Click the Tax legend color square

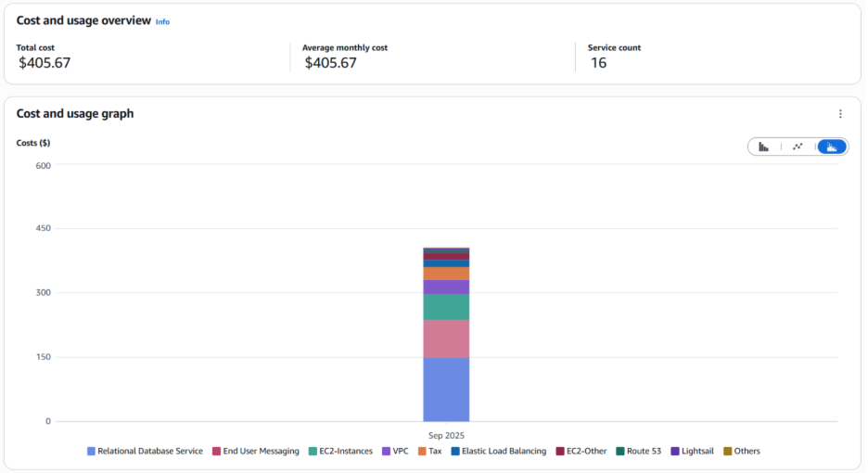point(422,452)
